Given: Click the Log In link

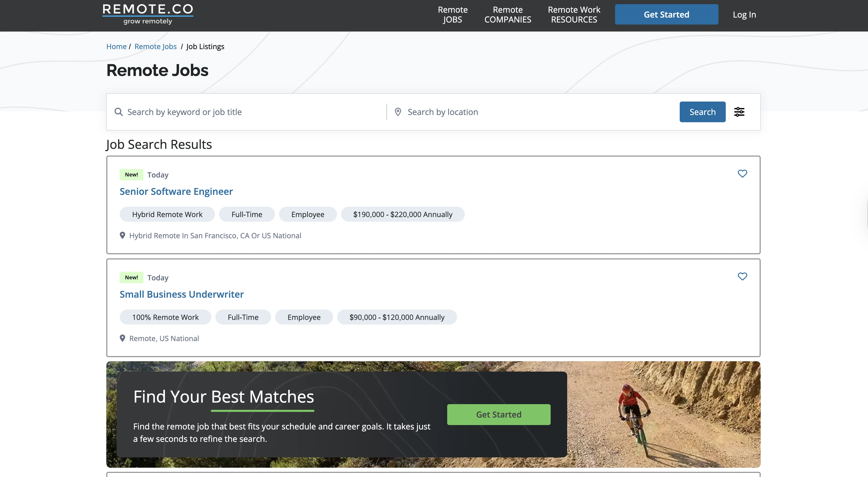Looking at the screenshot, I should pyautogui.click(x=744, y=14).
